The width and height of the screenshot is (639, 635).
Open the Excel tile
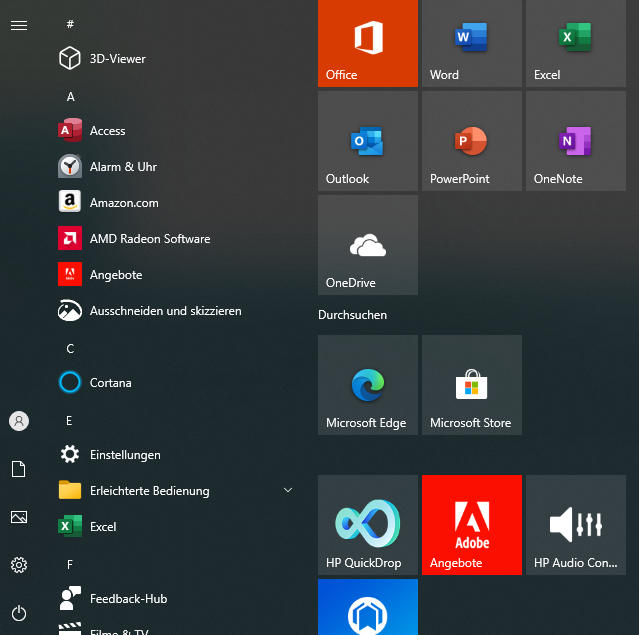[576, 43]
